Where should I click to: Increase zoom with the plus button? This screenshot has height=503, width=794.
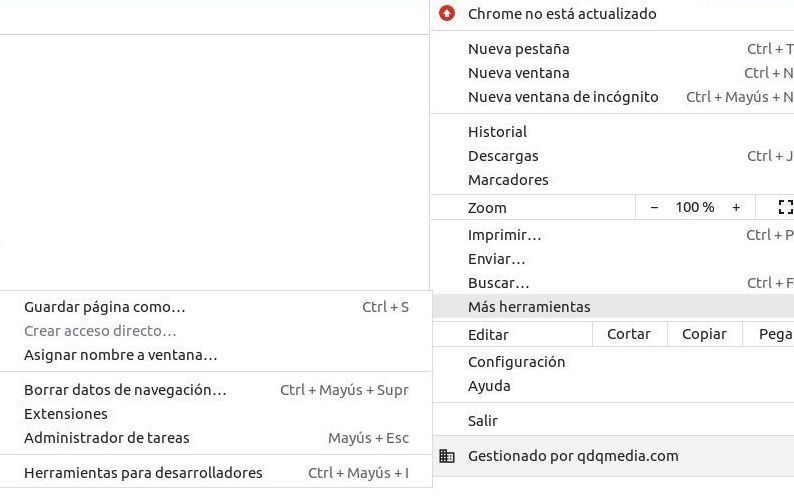click(736, 207)
